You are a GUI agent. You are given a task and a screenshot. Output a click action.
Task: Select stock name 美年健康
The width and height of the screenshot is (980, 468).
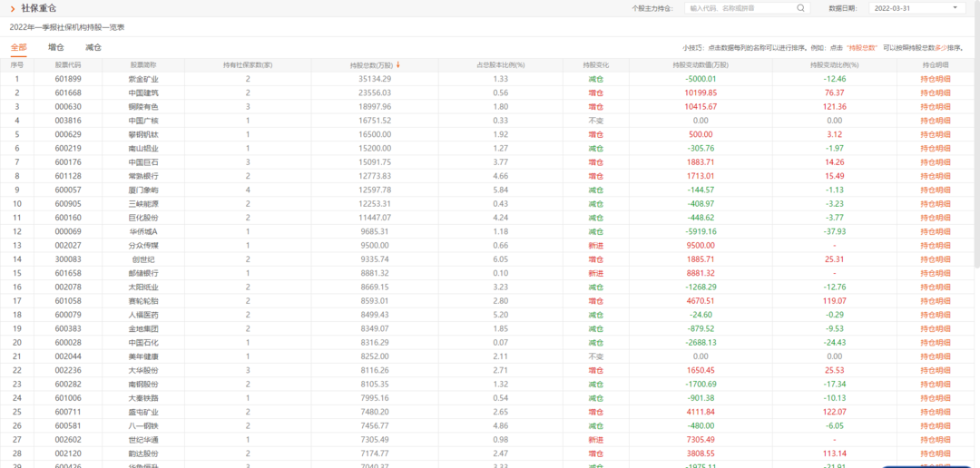pyautogui.click(x=143, y=356)
